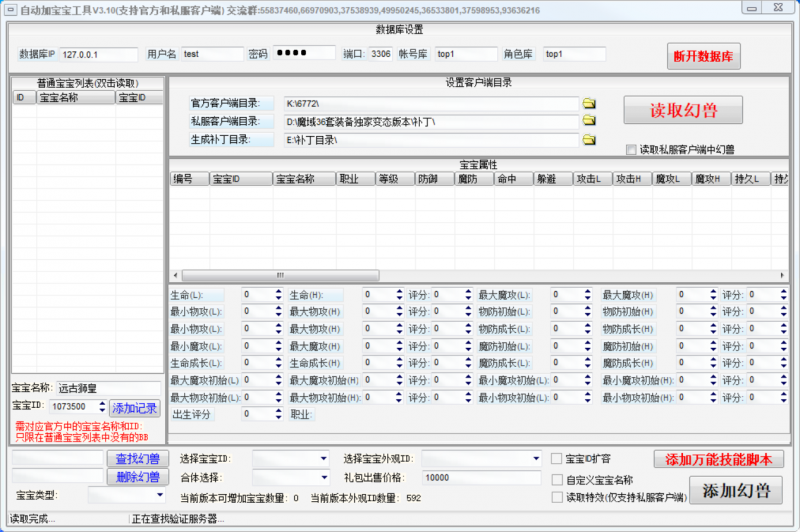The height and width of the screenshot is (532, 800).
Task: Click the horizontal scrollbar thumb of 宝宝属性 table
Action: click(280, 275)
